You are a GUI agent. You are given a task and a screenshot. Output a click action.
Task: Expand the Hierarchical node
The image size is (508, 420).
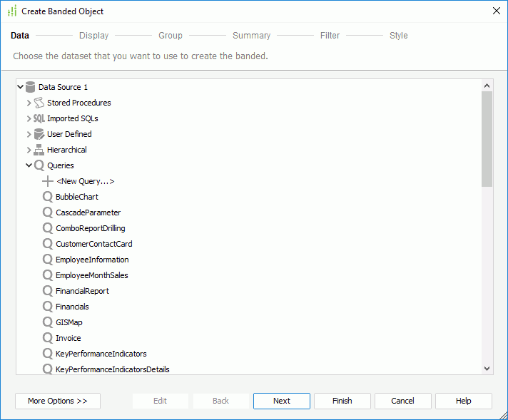click(x=29, y=150)
